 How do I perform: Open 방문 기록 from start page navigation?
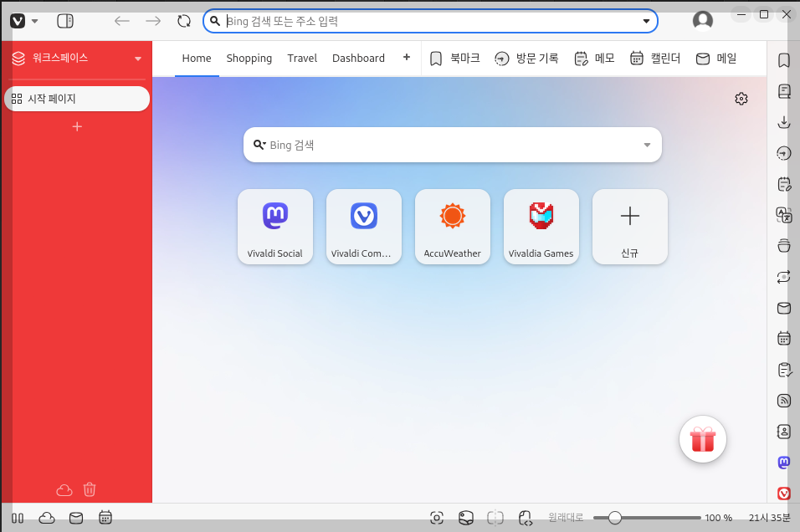(526, 59)
